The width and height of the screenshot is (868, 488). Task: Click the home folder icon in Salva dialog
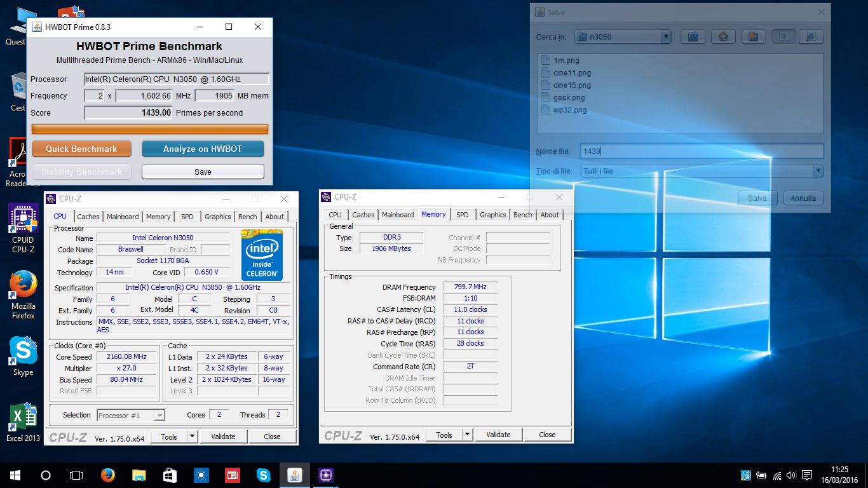click(723, 37)
